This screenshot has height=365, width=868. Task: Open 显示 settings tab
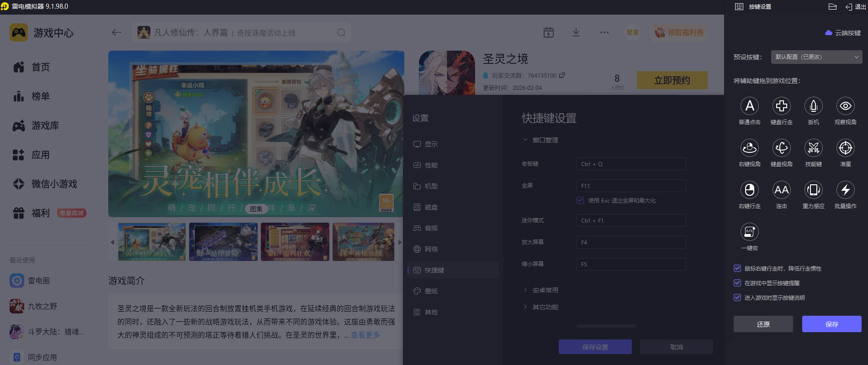click(x=453, y=144)
